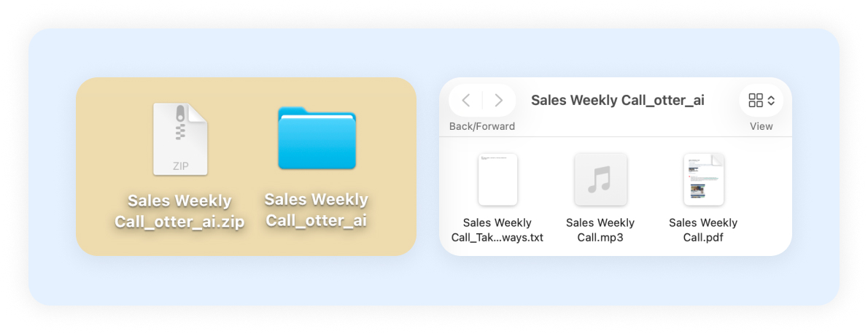This screenshot has width=868, height=334.
Task: Expand view options with the up-down chevron
Action: [x=771, y=100]
